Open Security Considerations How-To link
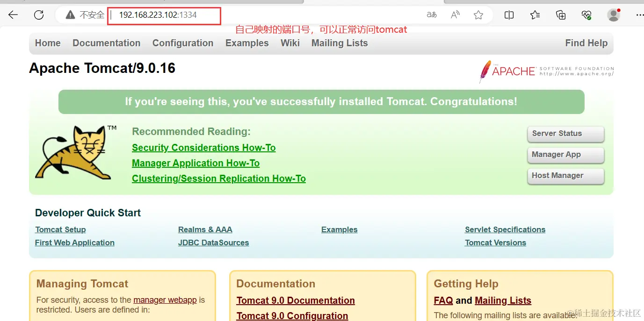 [204, 148]
